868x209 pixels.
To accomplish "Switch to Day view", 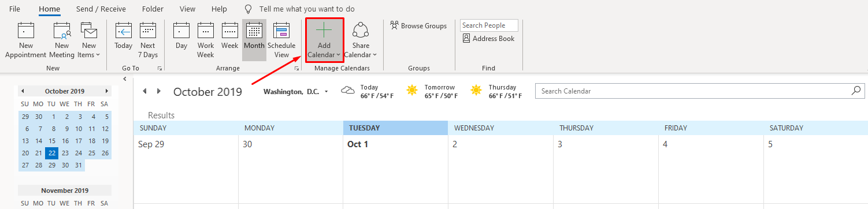I will tap(181, 40).
